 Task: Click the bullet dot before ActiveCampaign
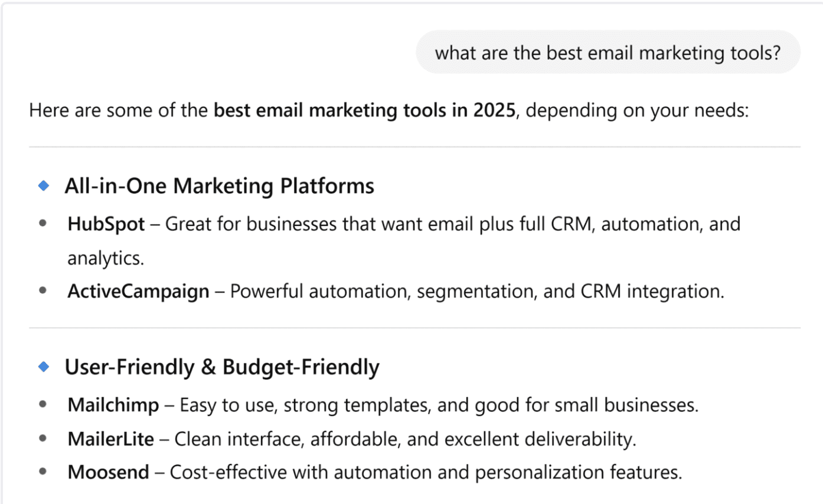click(43, 291)
